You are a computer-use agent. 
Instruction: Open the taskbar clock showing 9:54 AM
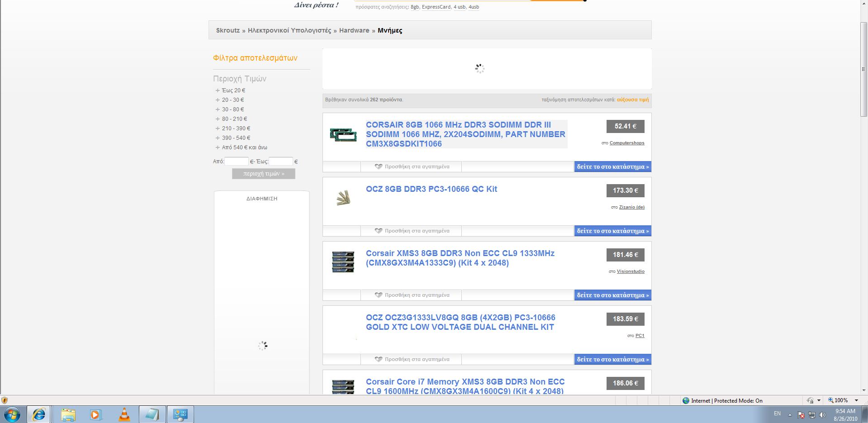click(x=845, y=415)
